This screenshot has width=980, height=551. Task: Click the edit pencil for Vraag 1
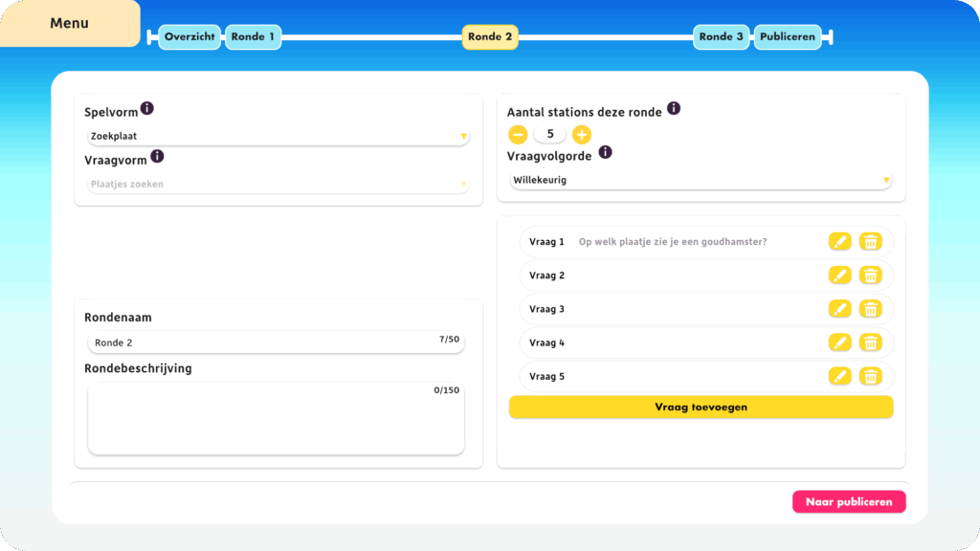tap(839, 242)
